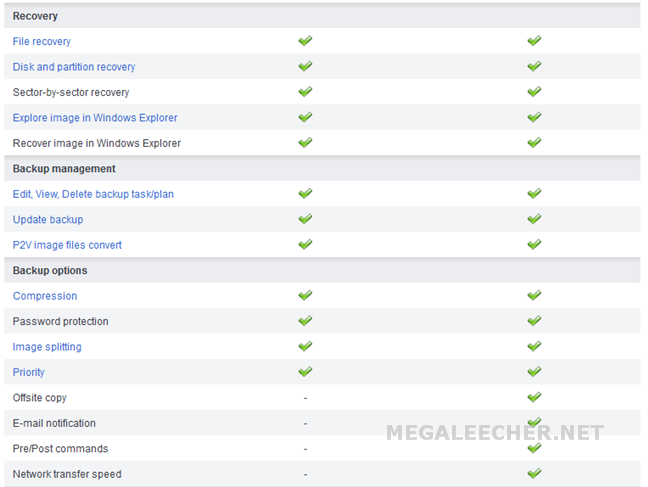Click the Backup options section header
This screenshot has width=648, height=487.
(322, 270)
